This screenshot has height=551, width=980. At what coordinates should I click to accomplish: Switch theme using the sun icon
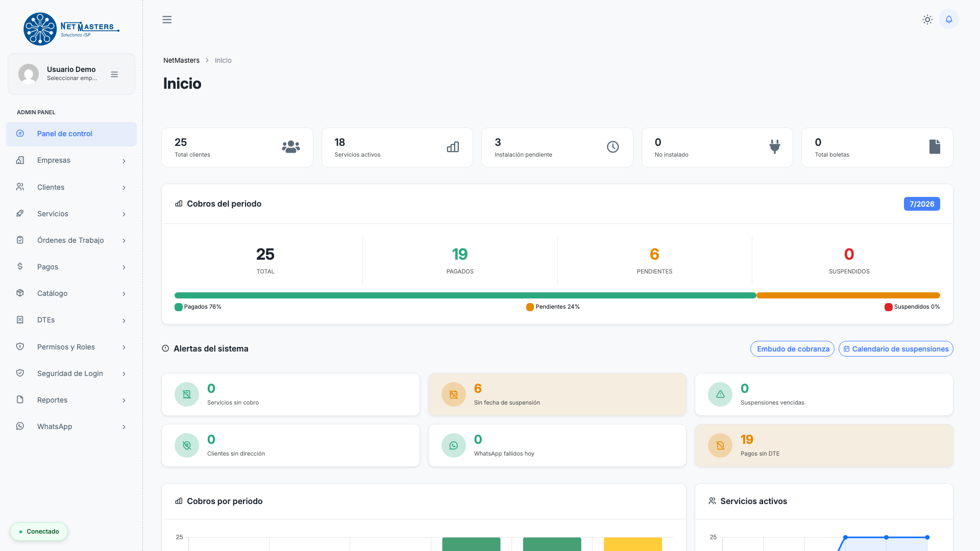(927, 19)
